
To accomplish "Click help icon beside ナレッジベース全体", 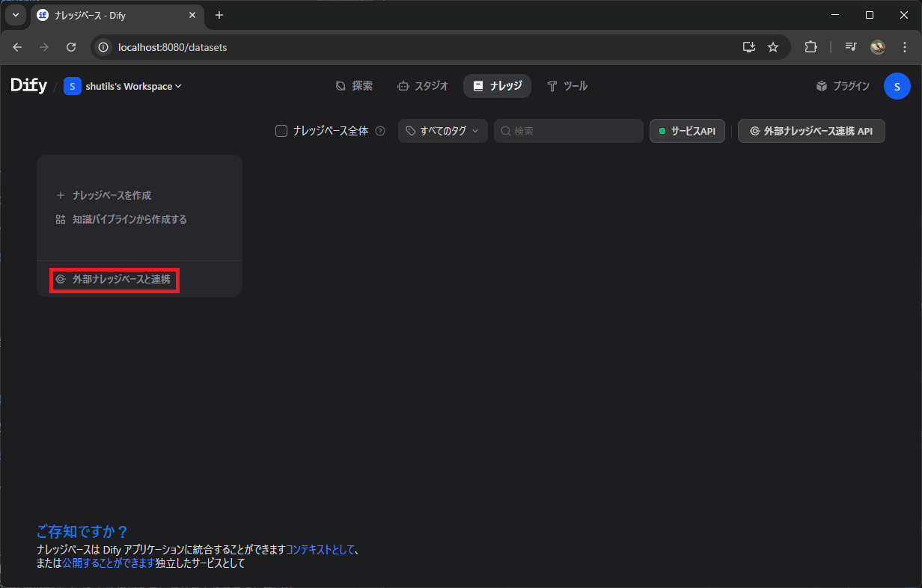I will [x=380, y=131].
